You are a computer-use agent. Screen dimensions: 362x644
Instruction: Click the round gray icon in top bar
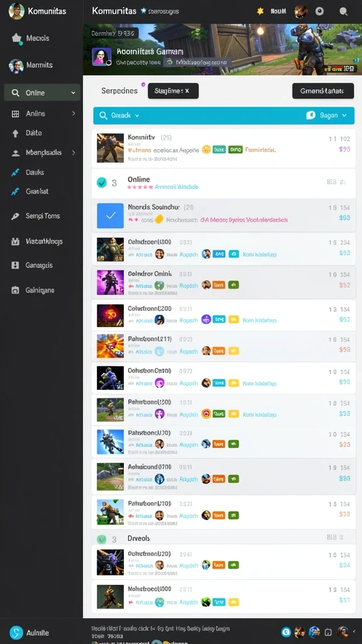pyautogui.click(x=321, y=11)
